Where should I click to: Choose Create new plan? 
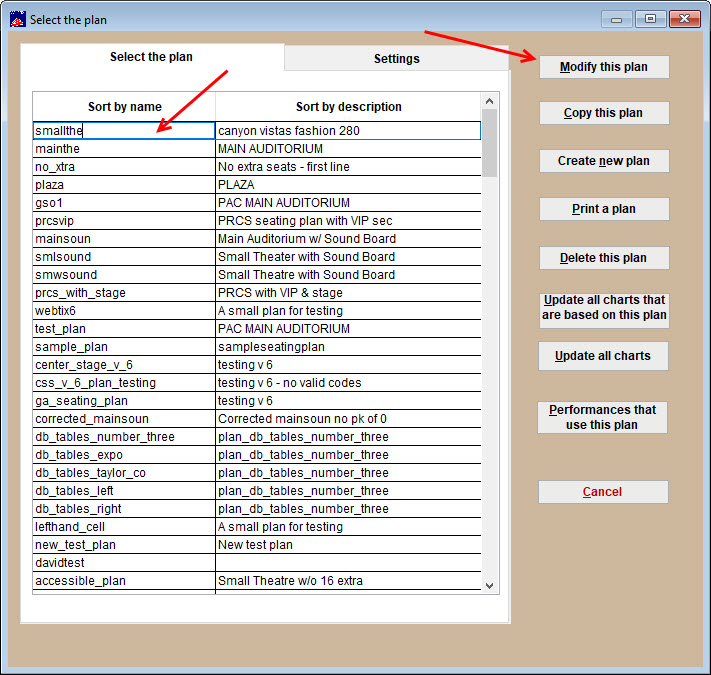(604, 161)
